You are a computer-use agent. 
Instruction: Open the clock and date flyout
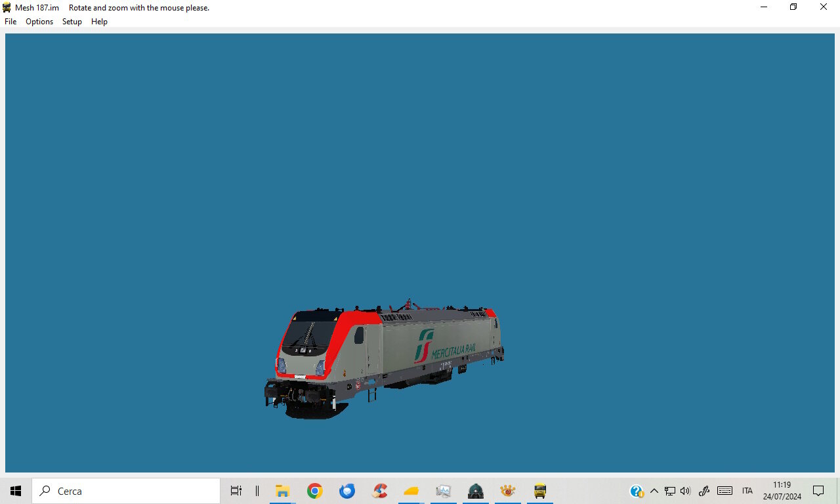(x=782, y=491)
